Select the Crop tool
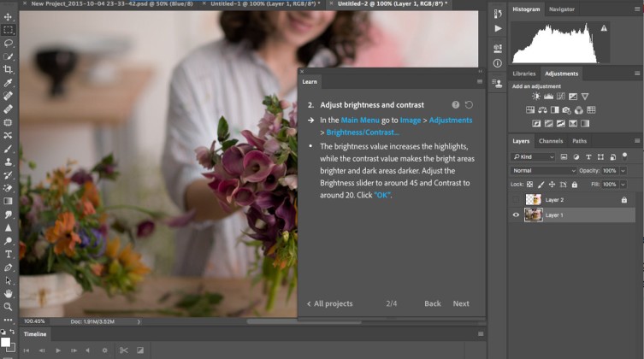 click(9, 69)
